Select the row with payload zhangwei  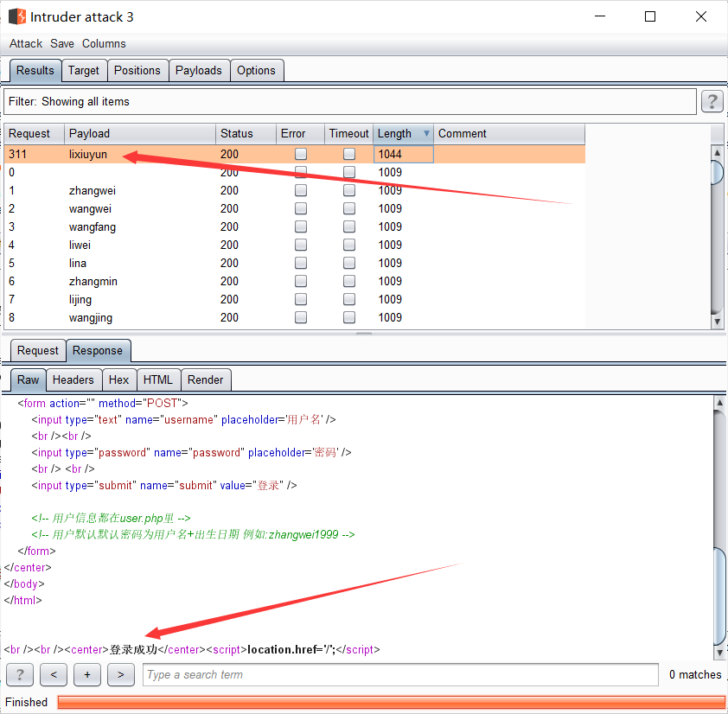294,190
